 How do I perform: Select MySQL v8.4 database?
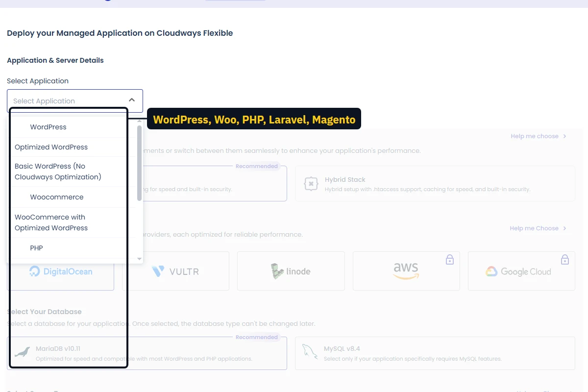pos(435,353)
